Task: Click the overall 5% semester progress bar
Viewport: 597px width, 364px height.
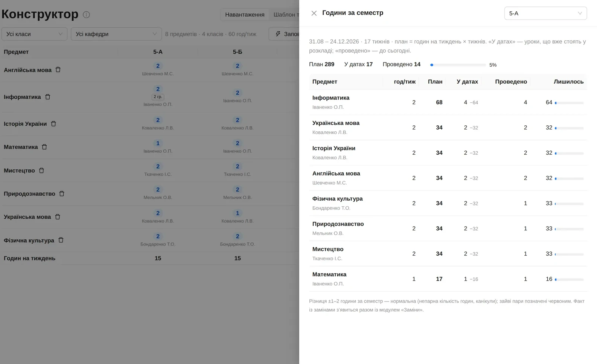Action: [458, 65]
